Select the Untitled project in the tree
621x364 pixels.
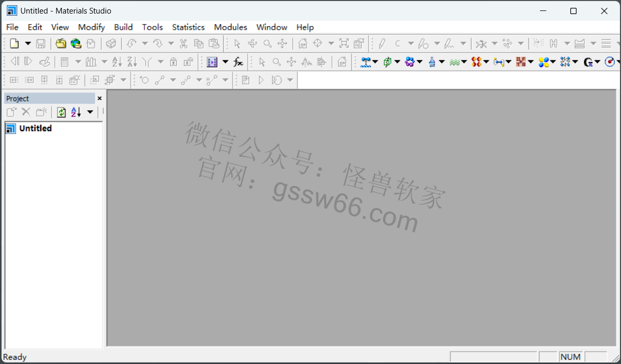pyautogui.click(x=35, y=128)
